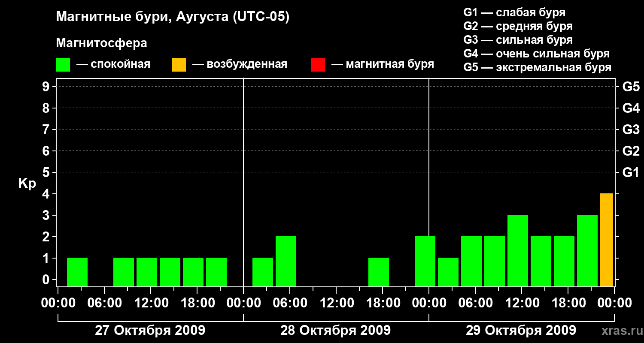Click the '27 Октября 2009' date label
The image size is (644, 343).
[x=150, y=331]
